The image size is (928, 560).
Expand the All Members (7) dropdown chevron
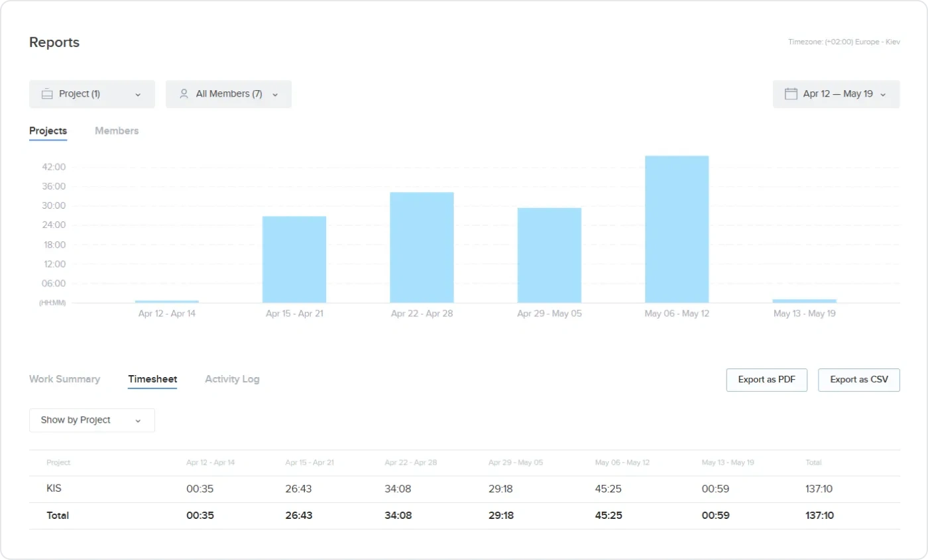coord(274,95)
